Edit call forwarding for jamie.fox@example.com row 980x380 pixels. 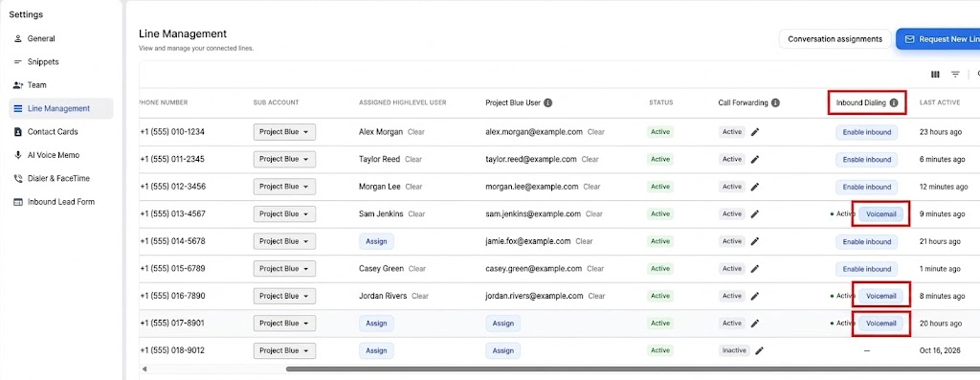pos(755,241)
